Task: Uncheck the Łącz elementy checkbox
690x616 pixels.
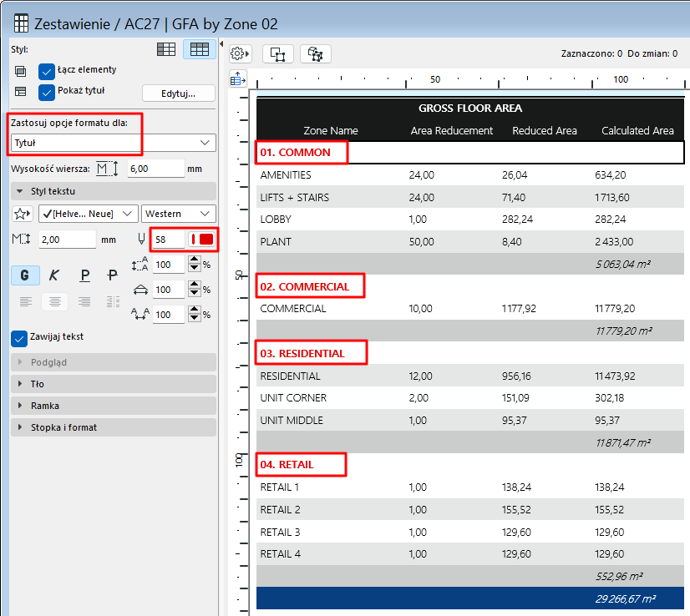Action: coord(47,71)
